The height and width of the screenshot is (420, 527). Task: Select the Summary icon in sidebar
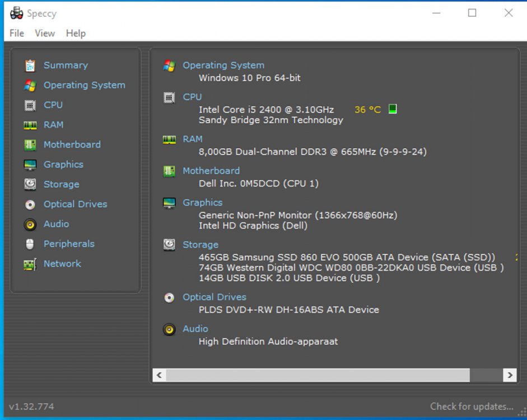[31, 66]
